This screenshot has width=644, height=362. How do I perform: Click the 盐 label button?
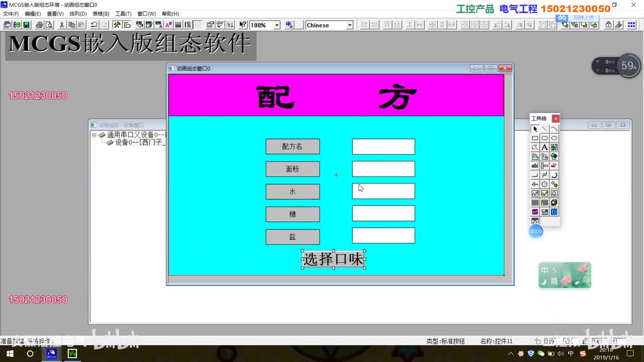(x=293, y=237)
